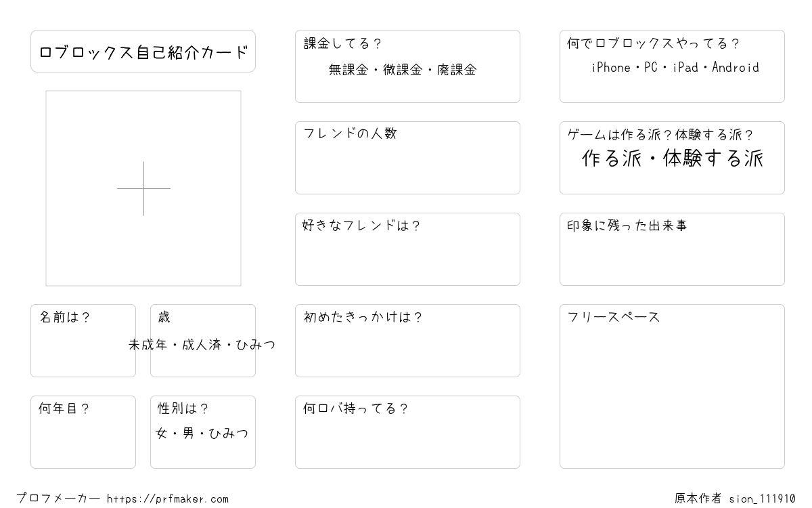This screenshot has width=812, height=508.
Task: Choose iPhone as the Roblox device
Action: [611, 67]
